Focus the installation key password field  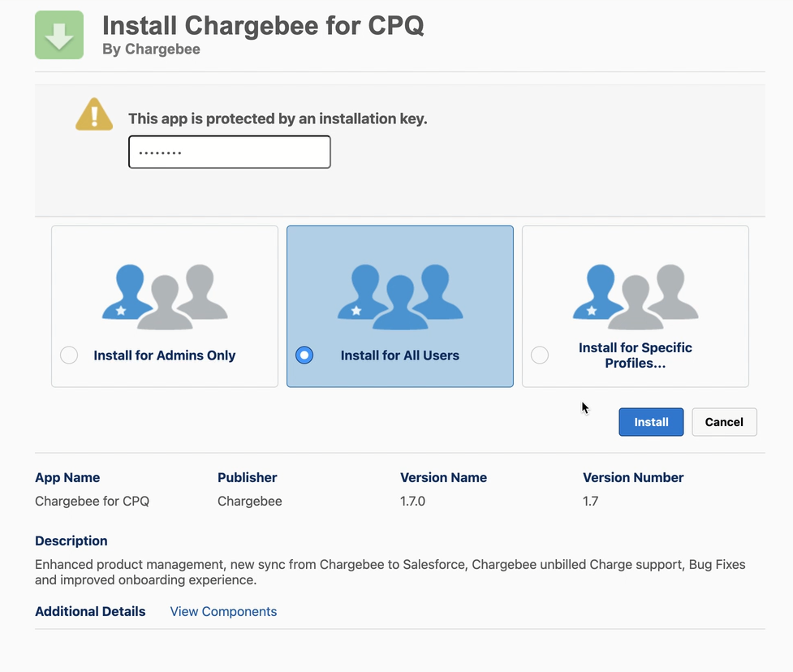pos(230,153)
